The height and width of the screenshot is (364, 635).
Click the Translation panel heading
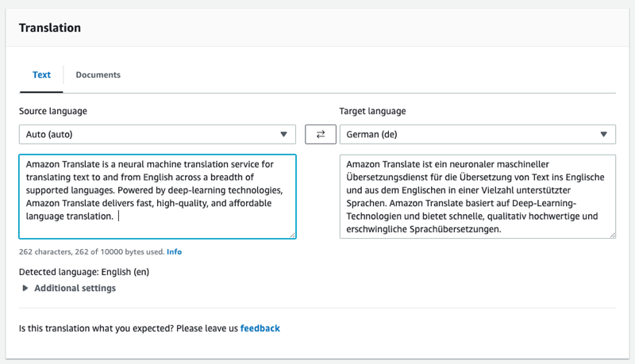49,28
